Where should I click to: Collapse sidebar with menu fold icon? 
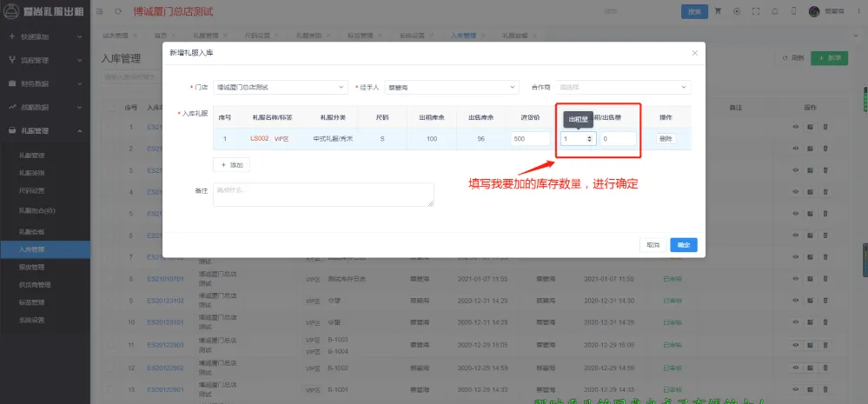coord(101,12)
